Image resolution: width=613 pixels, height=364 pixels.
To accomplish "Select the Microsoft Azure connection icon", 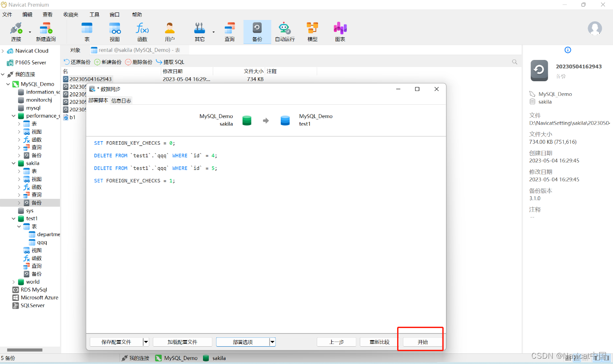I will (16, 298).
